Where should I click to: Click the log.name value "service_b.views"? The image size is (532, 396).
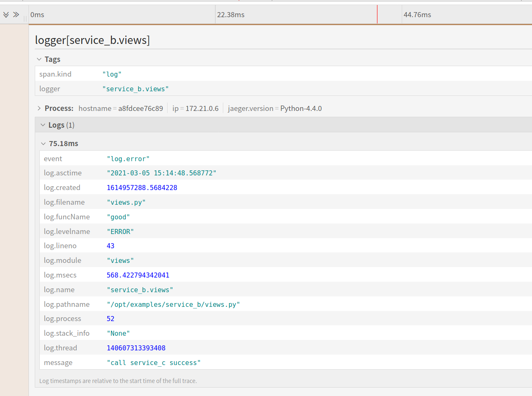(140, 290)
